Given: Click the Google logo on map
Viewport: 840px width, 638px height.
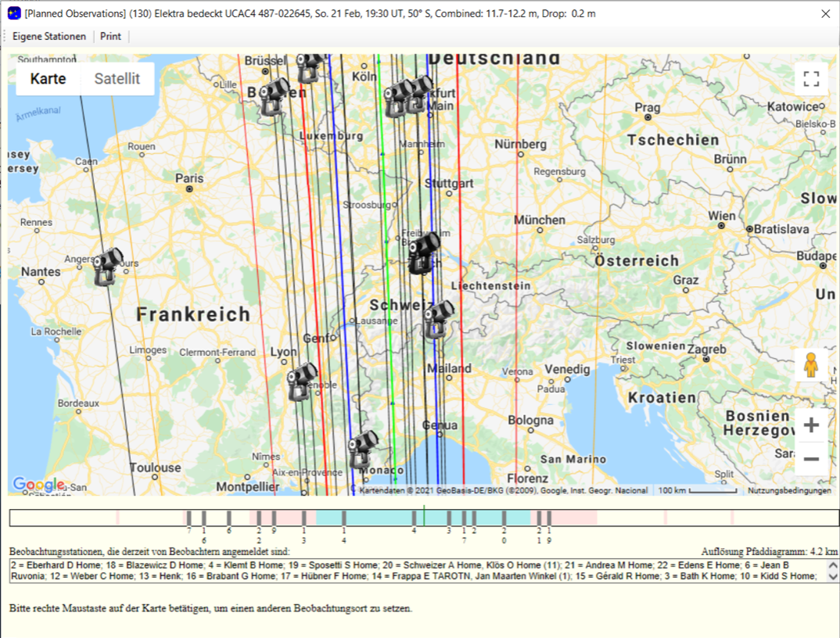Looking at the screenshot, I should (38, 484).
